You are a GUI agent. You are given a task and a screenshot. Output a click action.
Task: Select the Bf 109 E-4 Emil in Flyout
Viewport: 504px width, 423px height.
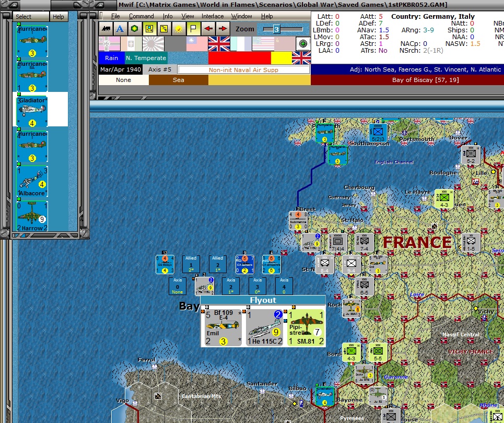pos(223,327)
